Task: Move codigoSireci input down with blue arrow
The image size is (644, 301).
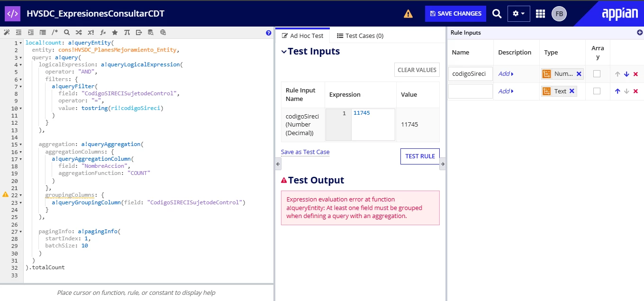Action: 626,74
